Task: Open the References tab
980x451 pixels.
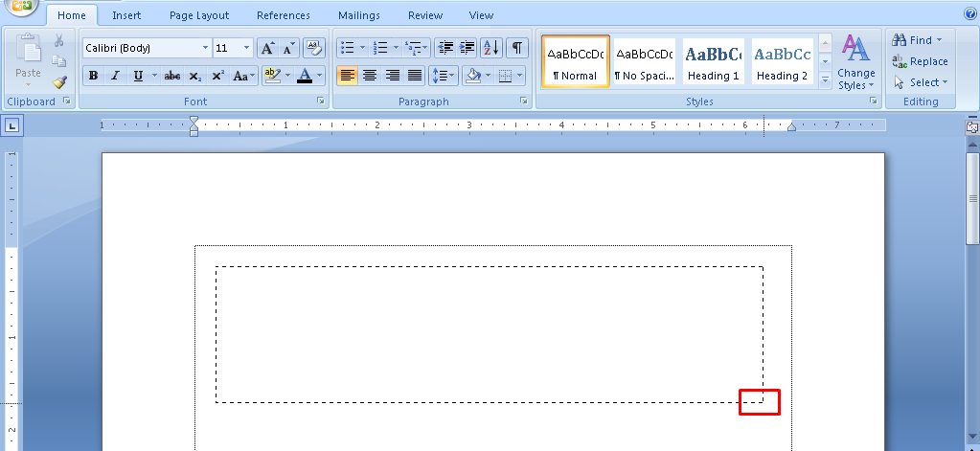Action: click(284, 15)
